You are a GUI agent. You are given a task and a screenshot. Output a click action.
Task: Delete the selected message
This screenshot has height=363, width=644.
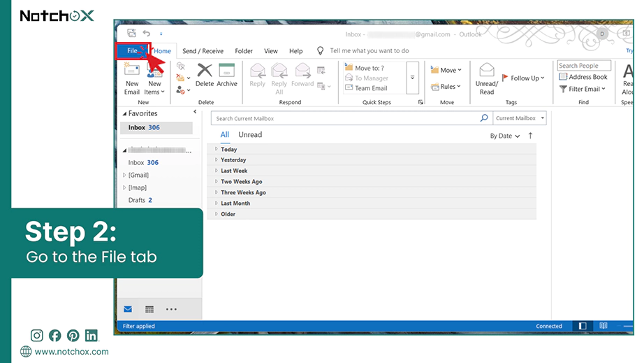point(205,76)
